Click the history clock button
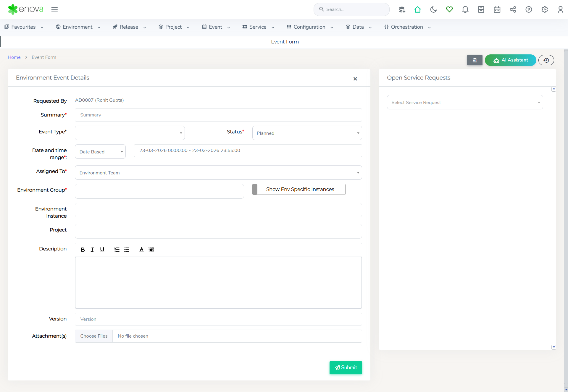The width and height of the screenshot is (568, 392). click(x=546, y=60)
